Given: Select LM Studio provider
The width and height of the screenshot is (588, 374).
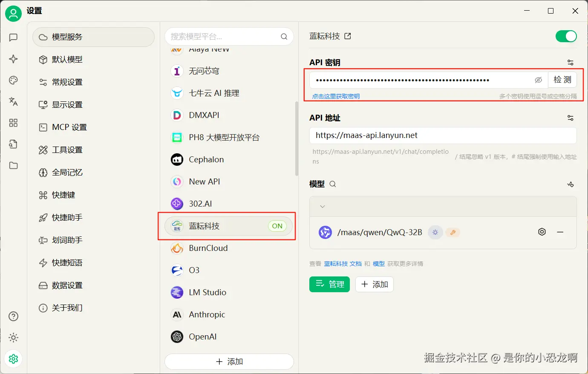Looking at the screenshot, I should point(229,293).
